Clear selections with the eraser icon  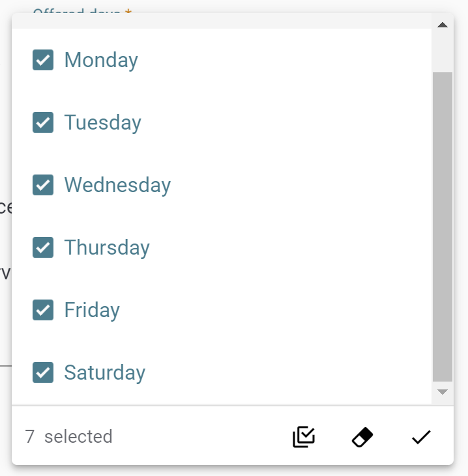pyautogui.click(x=362, y=437)
